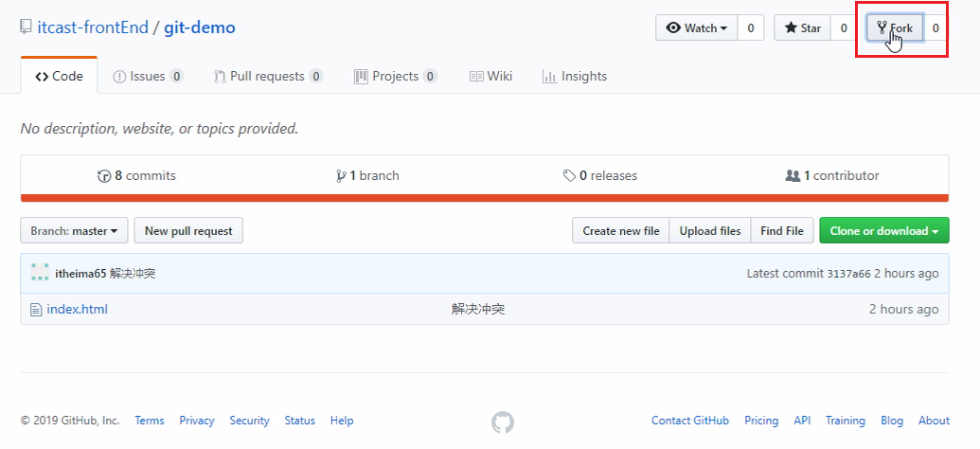Click the New pull request button
Viewport: 980px width, 449px height.
[x=188, y=231]
